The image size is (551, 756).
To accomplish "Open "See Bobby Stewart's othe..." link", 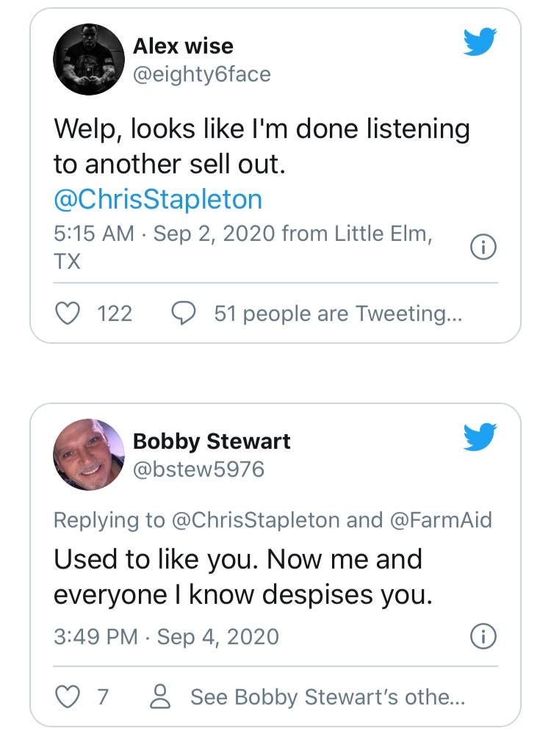I will (328, 696).
